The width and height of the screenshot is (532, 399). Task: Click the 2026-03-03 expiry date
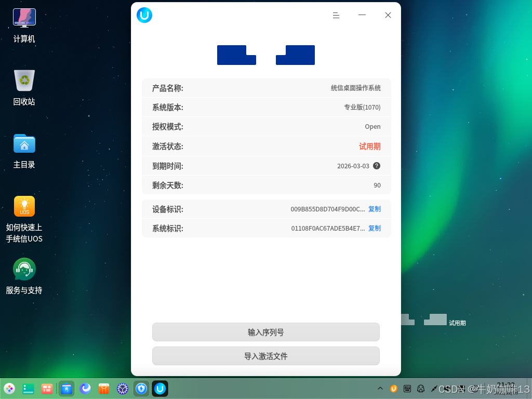(x=353, y=166)
